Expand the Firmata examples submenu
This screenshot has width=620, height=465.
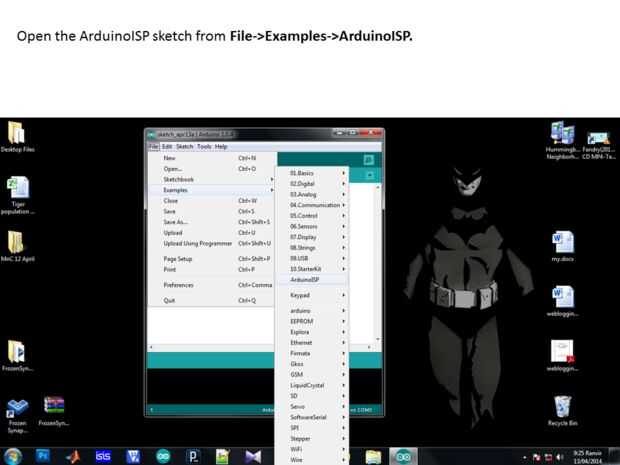pos(312,353)
